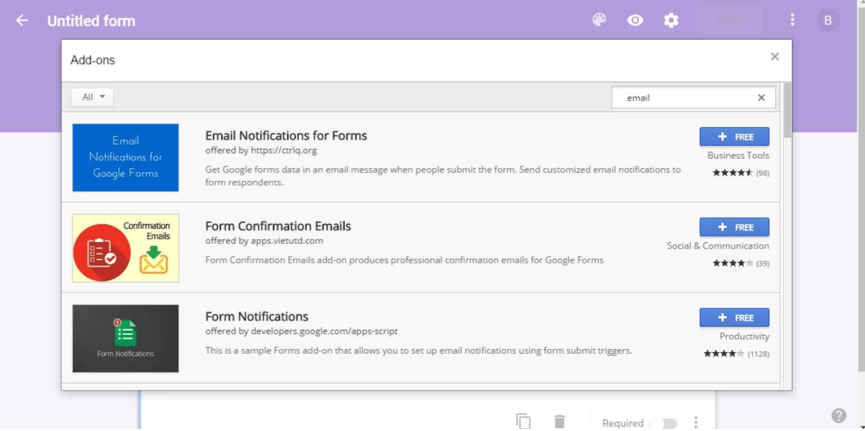Click the Social & Communication category label
The width and height of the screenshot is (865, 431).
pyautogui.click(x=718, y=246)
